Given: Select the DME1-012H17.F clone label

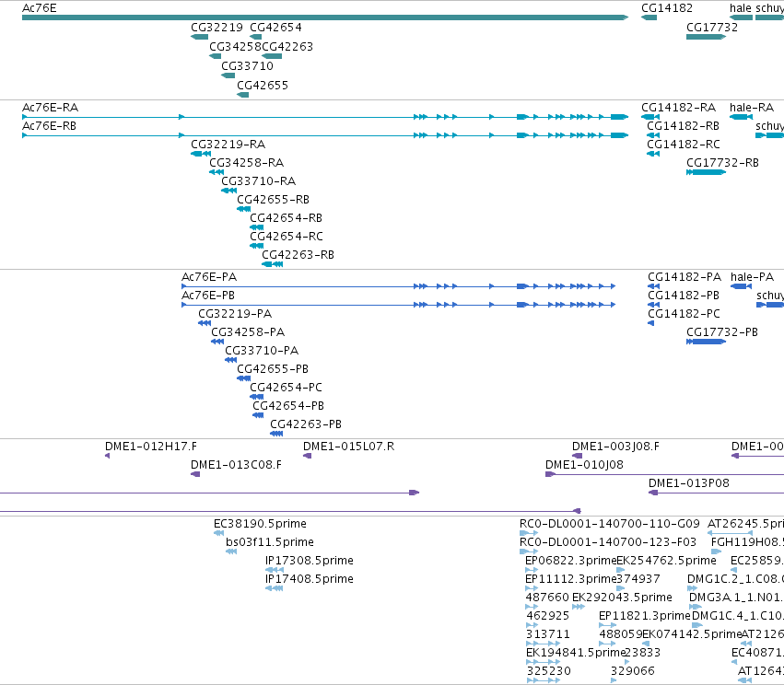Looking at the screenshot, I should coord(151,447).
